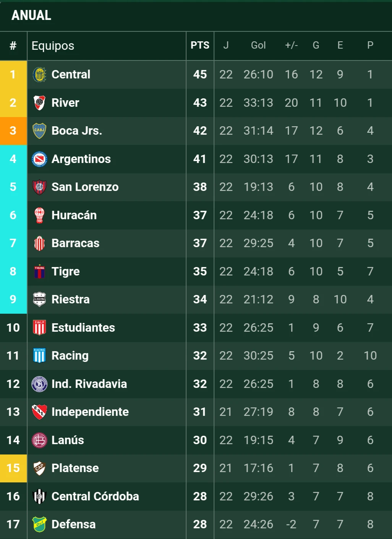Open the Central Córdoba team link
Image resolution: width=392 pixels, height=539 pixels.
[x=95, y=497]
